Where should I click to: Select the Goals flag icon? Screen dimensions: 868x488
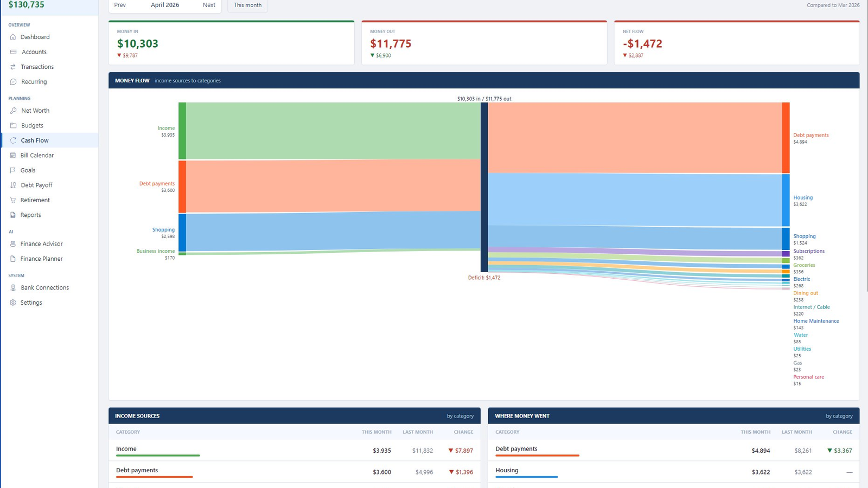pyautogui.click(x=13, y=170)
